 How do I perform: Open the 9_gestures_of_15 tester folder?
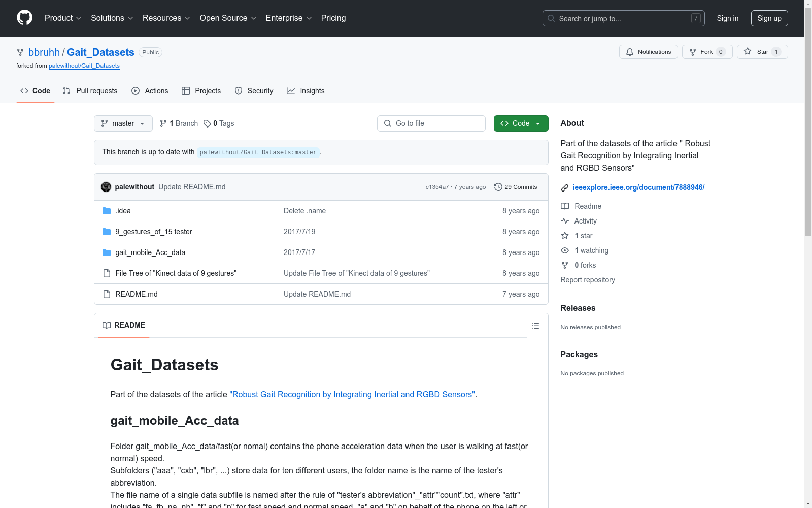pos(154,232)
